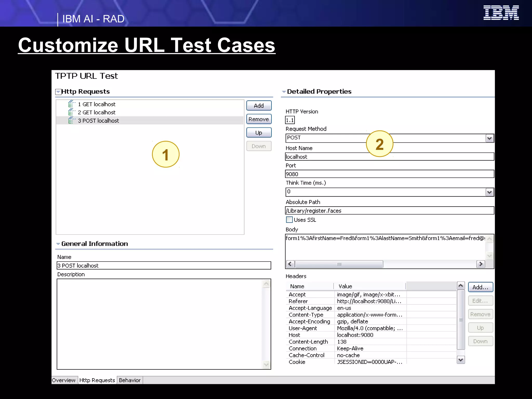
Task: Open the Request Method dropdown
Action: [x=489, y=138]
